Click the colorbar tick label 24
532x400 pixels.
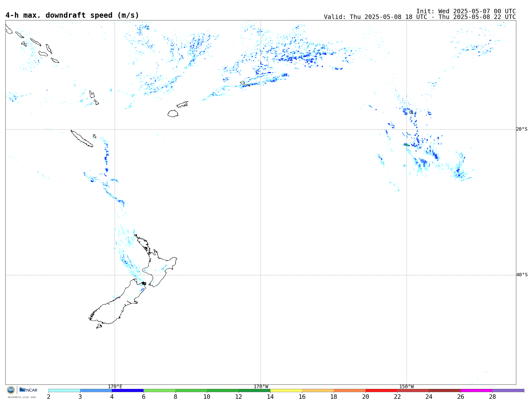[x=429, y=397]
